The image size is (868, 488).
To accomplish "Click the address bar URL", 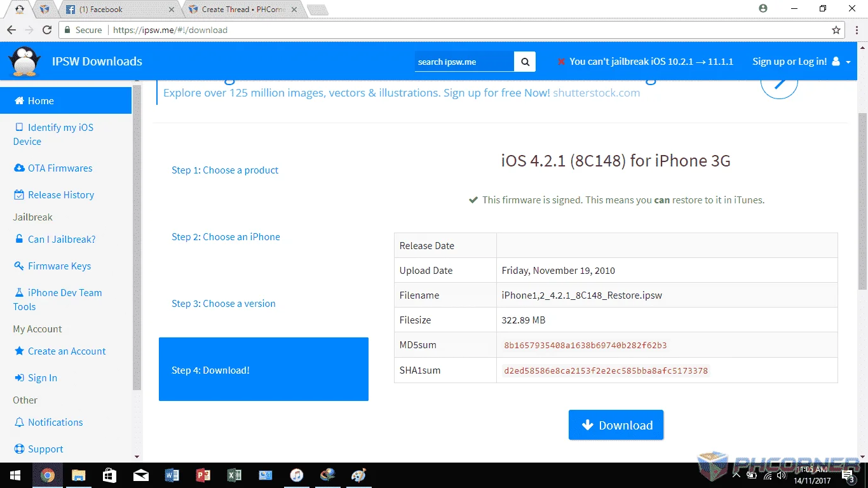I will (170, 30).
